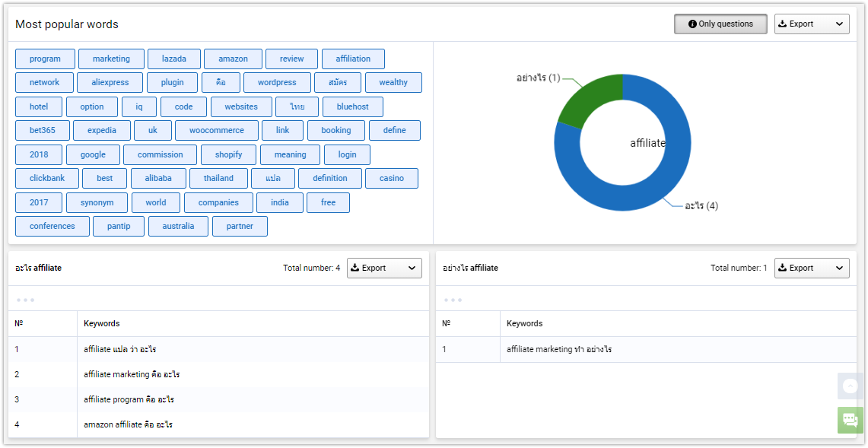
Task: Click the plugin tag
Action: tap(172, 82)
